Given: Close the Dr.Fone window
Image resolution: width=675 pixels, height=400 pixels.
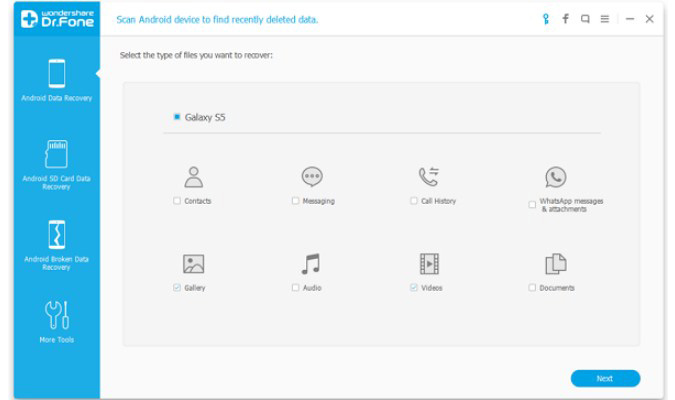Looking at the screenshot, I should click(650, 19).
